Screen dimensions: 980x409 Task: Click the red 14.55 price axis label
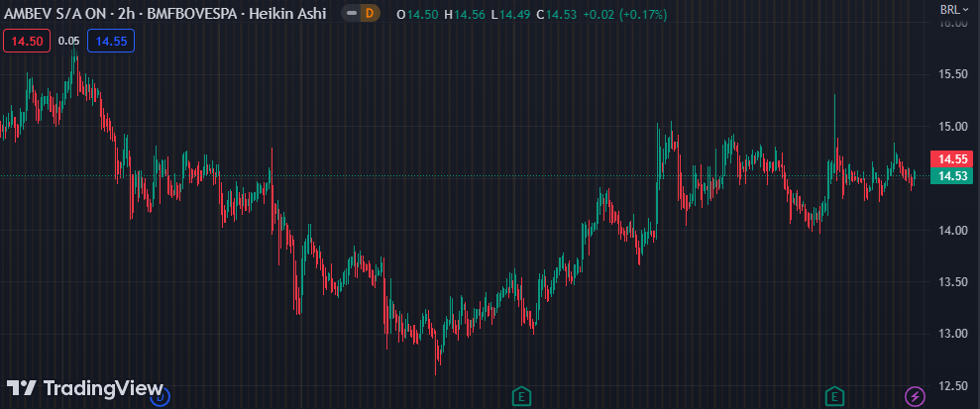952,158
